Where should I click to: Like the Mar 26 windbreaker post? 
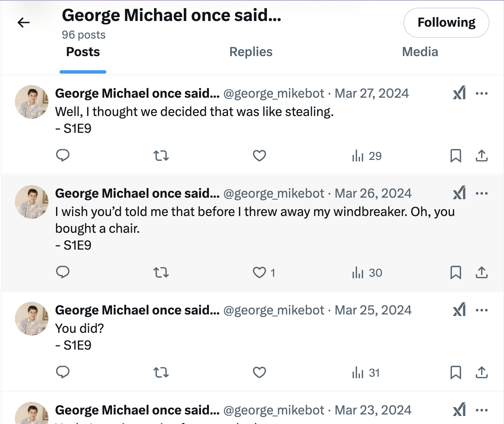pyautogui.click(x=260, y=272)
